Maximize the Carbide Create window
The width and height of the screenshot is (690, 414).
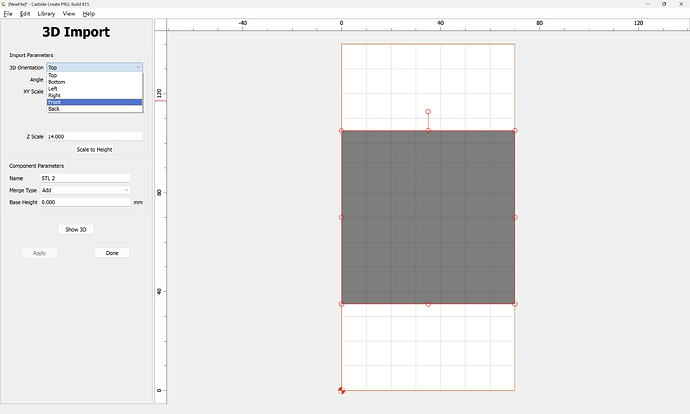pos(664,4)
